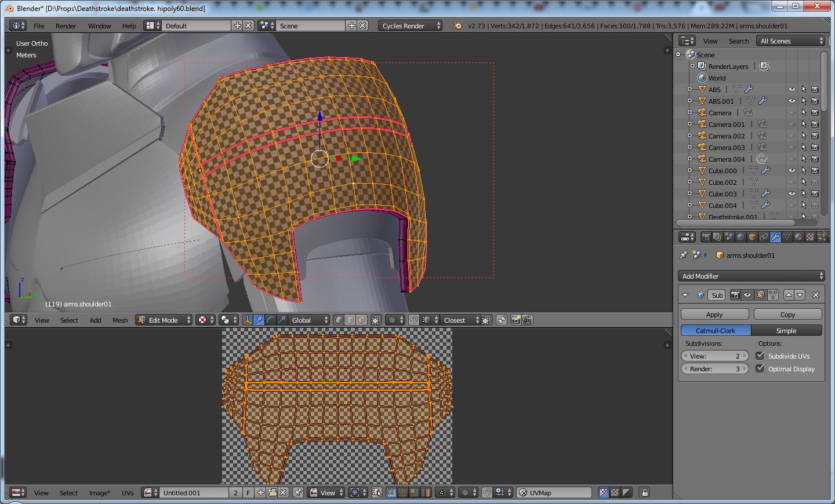The height and width of the screenshot is (504, 835).
Task: Toggle visibility eye for ABS.001 object
Action: click(x=792, y=101)
